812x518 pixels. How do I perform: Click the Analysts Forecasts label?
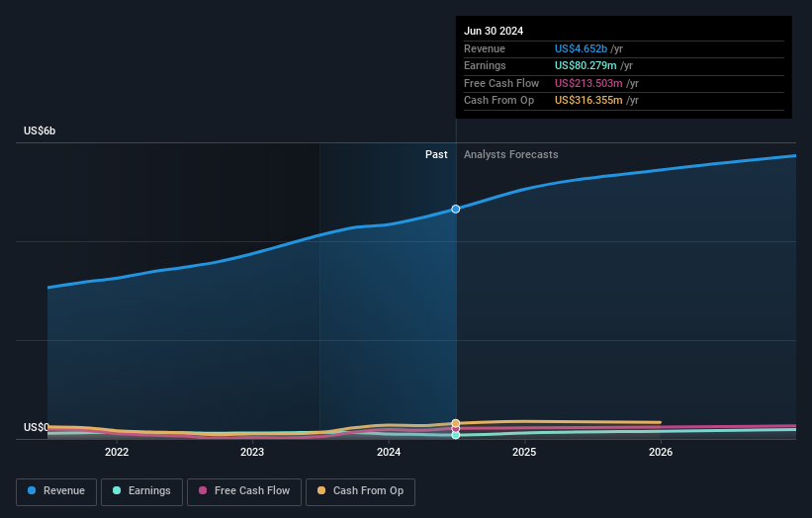[x=511, y=155]
